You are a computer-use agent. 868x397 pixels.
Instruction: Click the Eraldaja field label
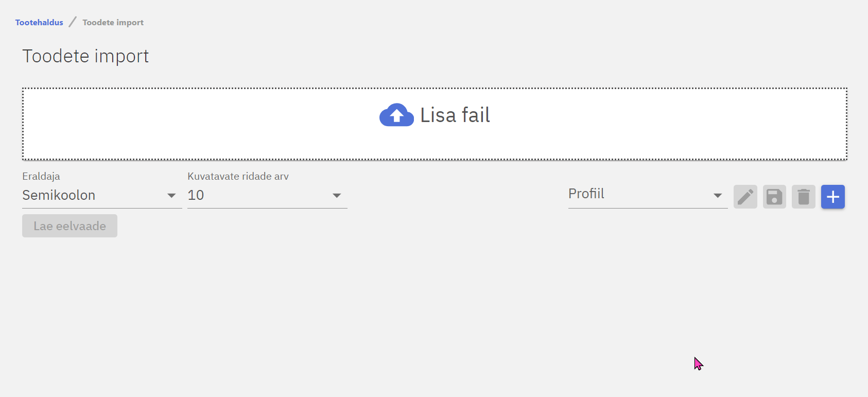point(41,176)
